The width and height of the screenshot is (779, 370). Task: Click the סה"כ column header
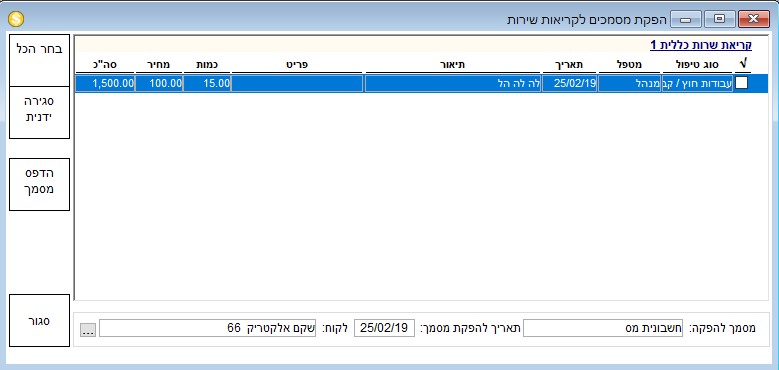click(105, 65)
